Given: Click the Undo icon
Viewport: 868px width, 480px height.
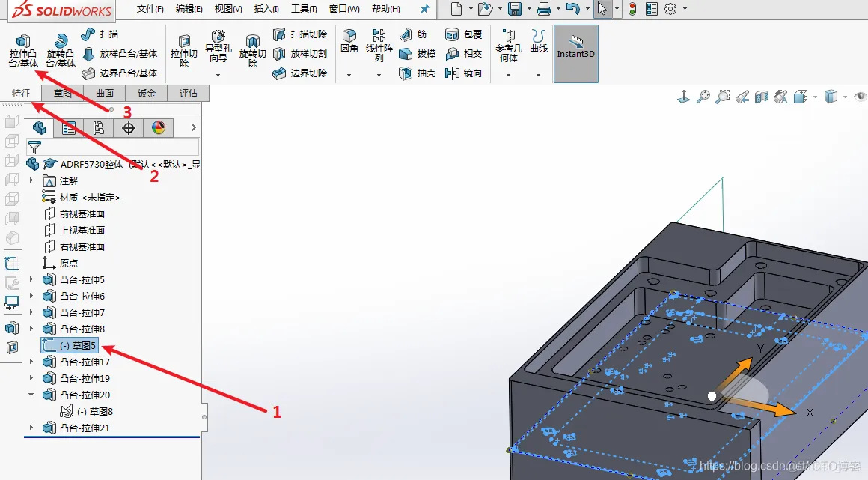Looking at the screenshot, I should coord(573,9).
